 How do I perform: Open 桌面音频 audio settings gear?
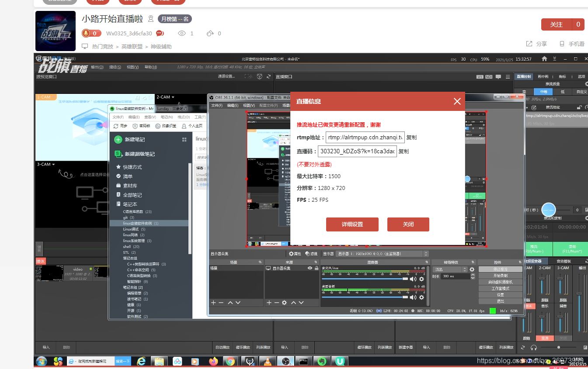pyautogui.click(x=422, y=297)
